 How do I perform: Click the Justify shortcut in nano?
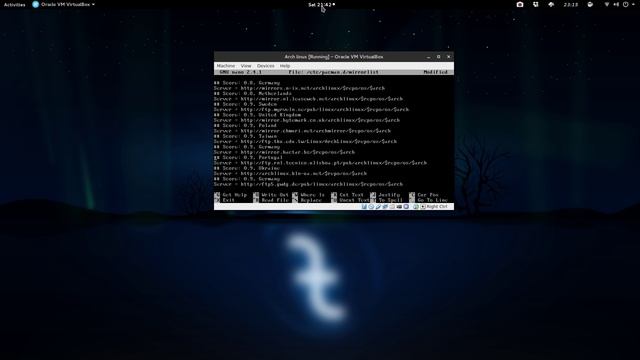[385, 195]
